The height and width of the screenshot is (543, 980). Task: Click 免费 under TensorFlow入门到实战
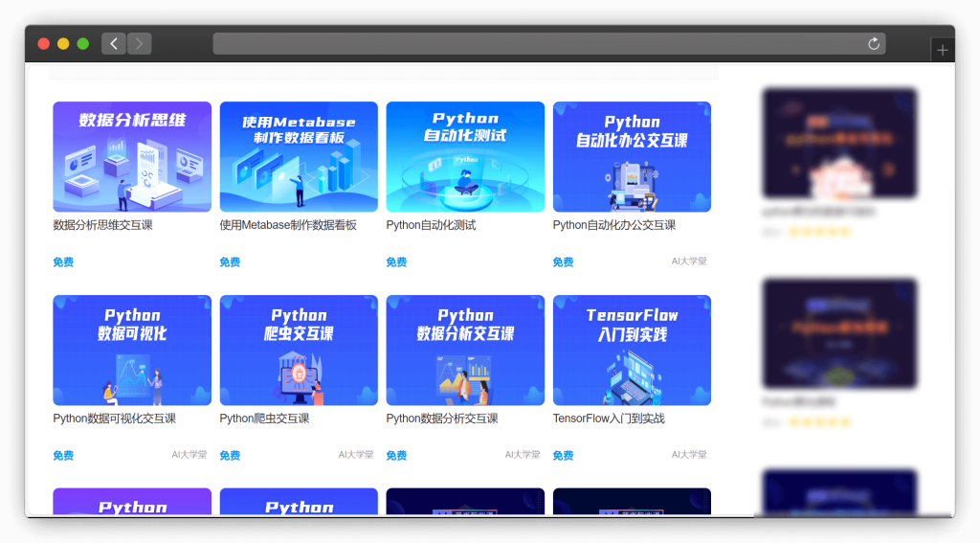[563, 456]
